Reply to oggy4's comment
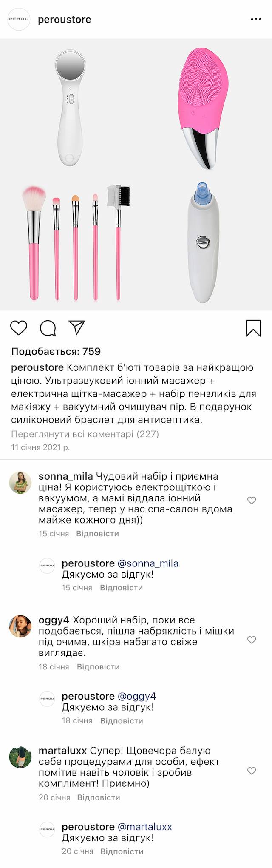The height and width of the screenshot is (868, 272). [98, 666]
